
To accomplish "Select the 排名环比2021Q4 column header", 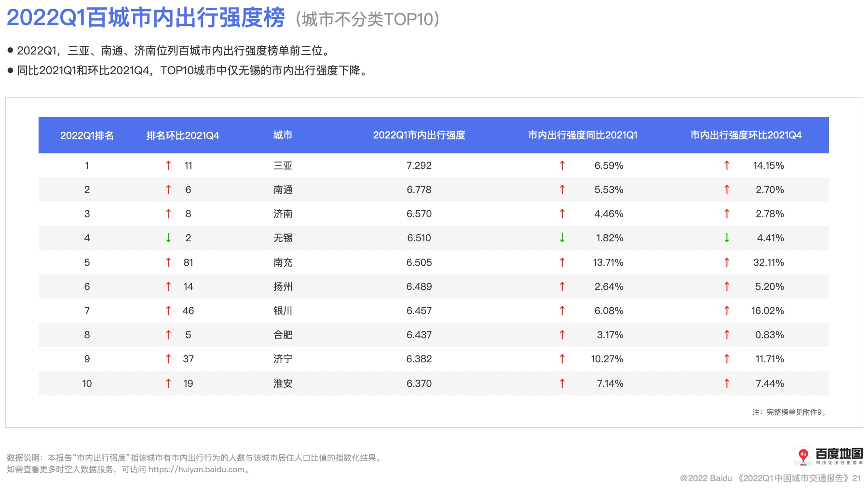I will tap(183, 136).
